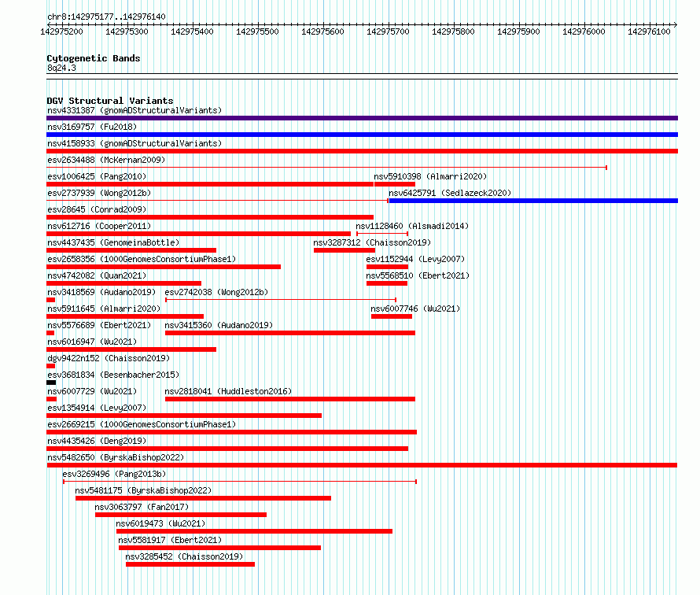Screen dimensions: 700x595
Task: Open nsv3415360 (Audano2019) variant
Action: [x=219, y=325]
